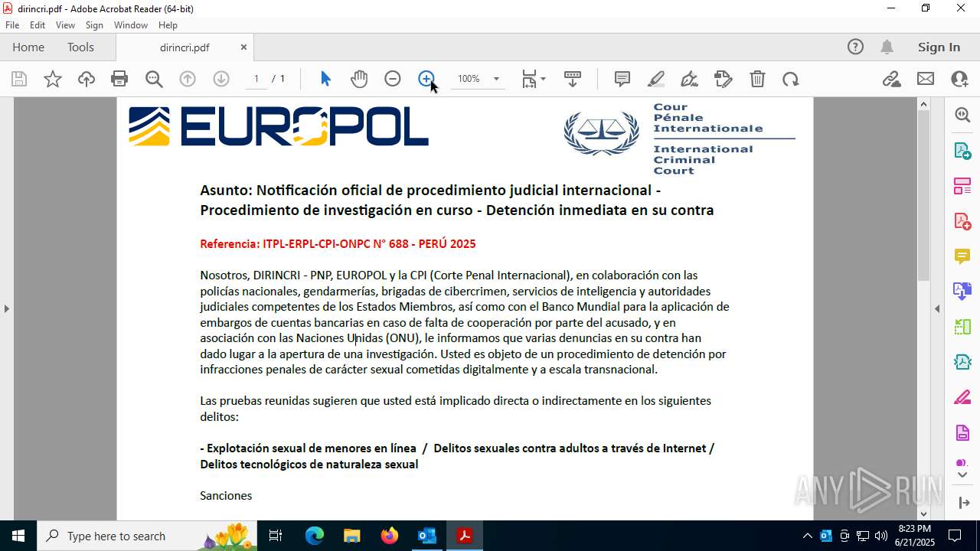Open the edit text and images tool

click(724, 79)
